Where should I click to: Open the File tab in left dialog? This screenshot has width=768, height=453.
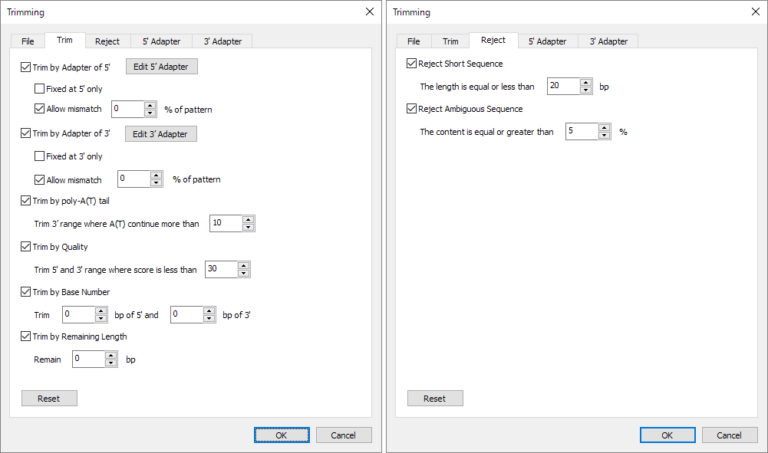[27, 41]
